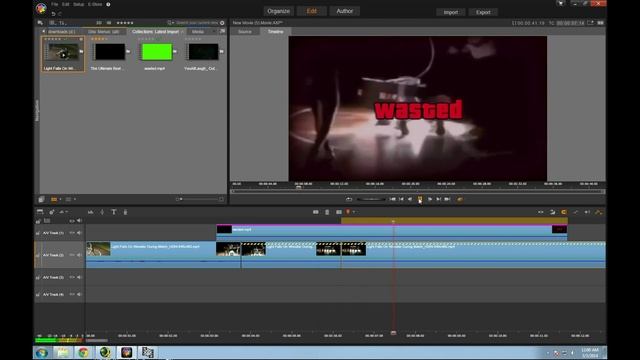Filter library by five-star rating
Viewport: 640px width, 360px height.
click(125, 23)
